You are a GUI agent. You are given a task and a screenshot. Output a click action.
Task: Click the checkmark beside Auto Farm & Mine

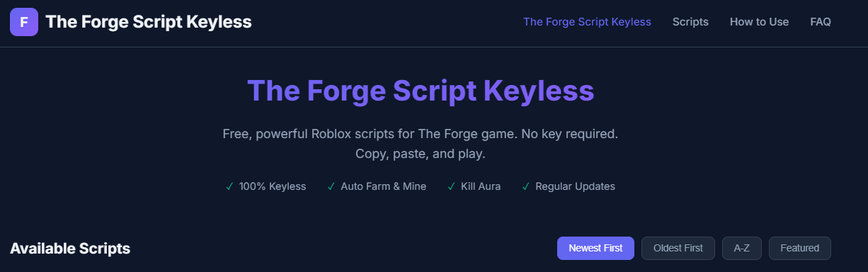coord(331,187)
